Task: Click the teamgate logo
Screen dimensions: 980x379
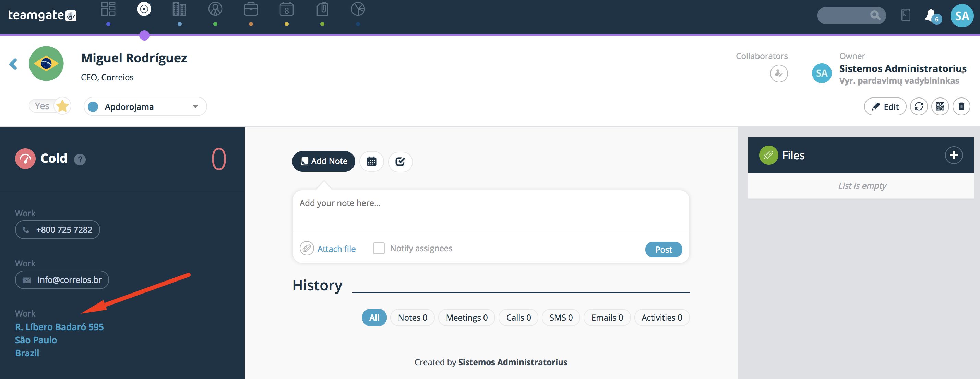Action: 42,15
